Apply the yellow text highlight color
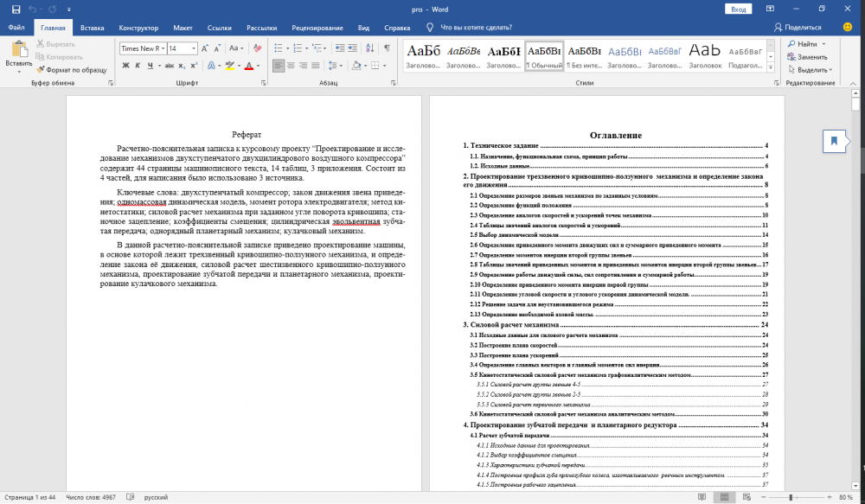This screenshot has width=865, height=504. [230, 66]
